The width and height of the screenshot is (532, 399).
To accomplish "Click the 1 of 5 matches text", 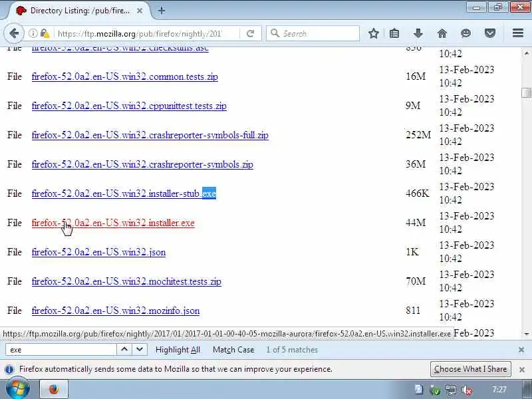I will [x=292, y=350].
